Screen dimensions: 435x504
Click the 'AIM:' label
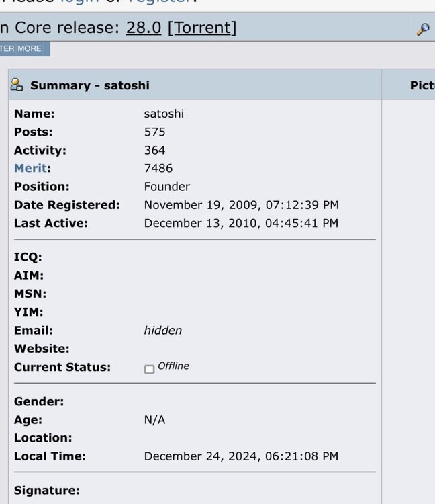29,275
